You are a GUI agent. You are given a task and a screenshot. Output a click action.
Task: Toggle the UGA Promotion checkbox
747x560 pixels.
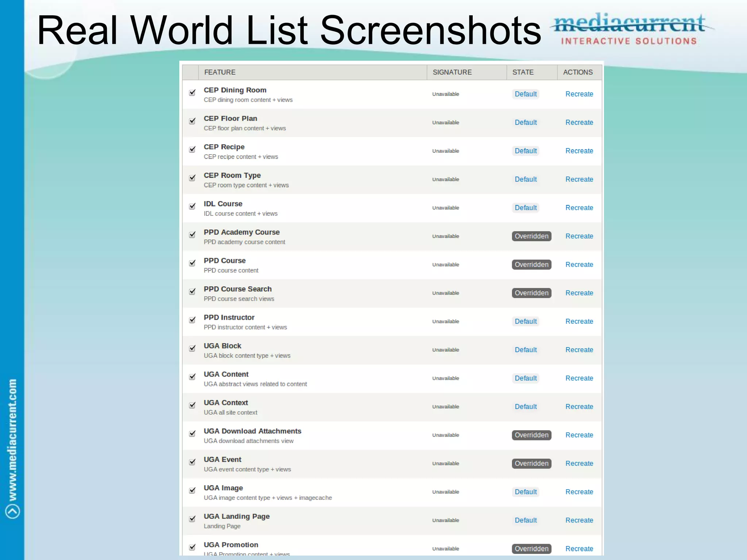192,548
